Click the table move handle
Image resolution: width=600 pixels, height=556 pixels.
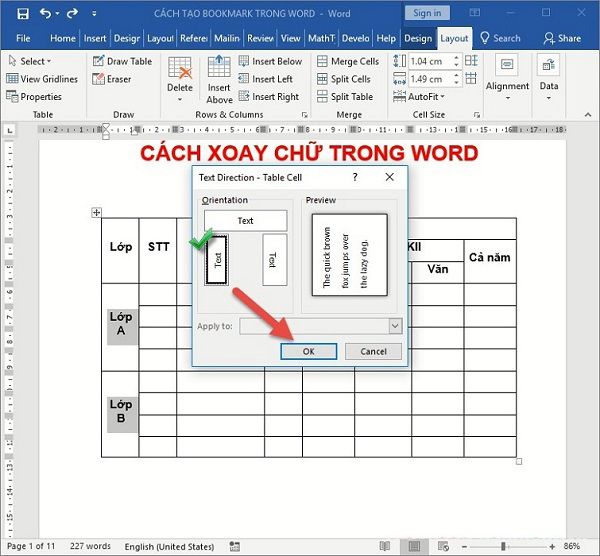click(x=97, y=212)
